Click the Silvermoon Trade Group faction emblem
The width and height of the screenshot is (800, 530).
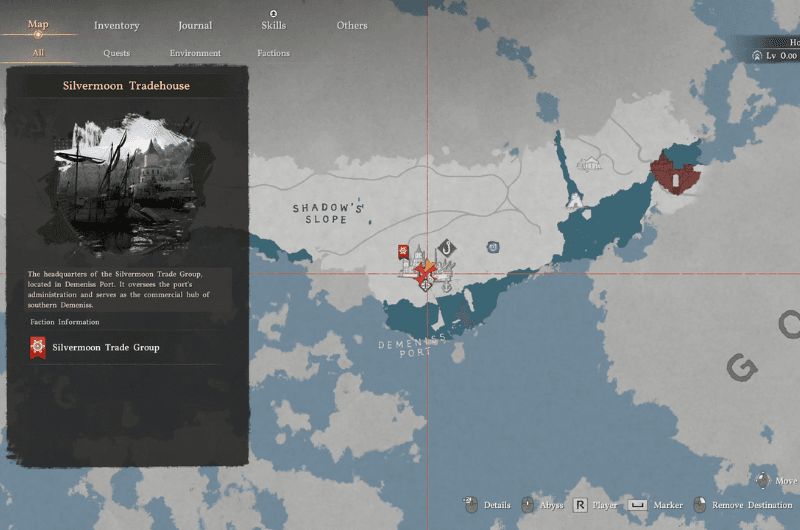[38, 348]
